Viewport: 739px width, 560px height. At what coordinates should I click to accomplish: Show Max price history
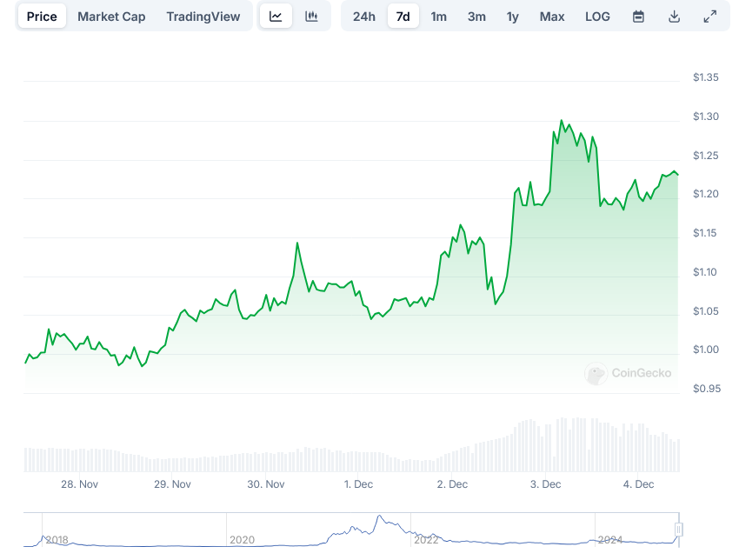[552, 17]
